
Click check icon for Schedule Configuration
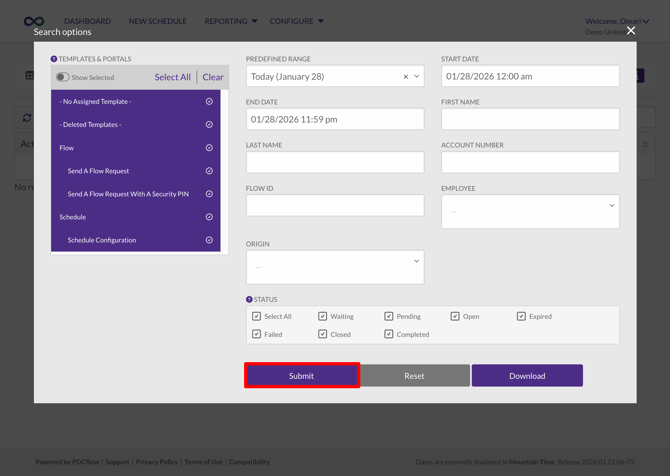(x=209, y=240)
